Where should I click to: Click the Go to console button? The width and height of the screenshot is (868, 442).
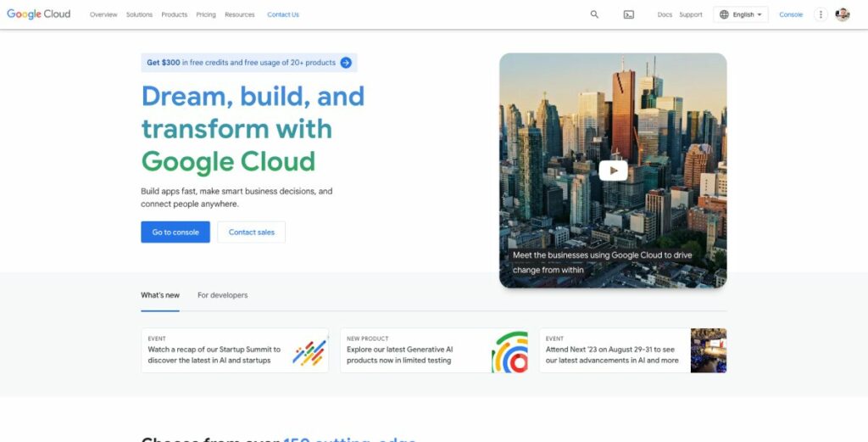click(175, 232)
